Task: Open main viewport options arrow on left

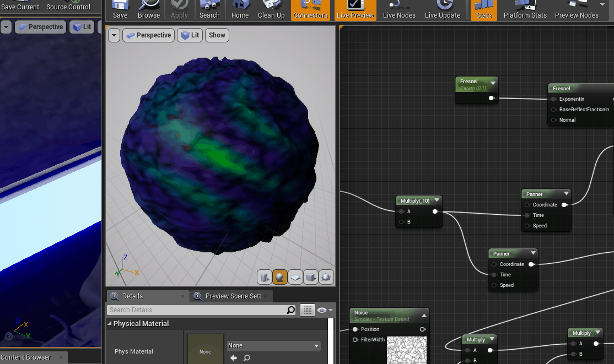Action: (x=6, y=27)
